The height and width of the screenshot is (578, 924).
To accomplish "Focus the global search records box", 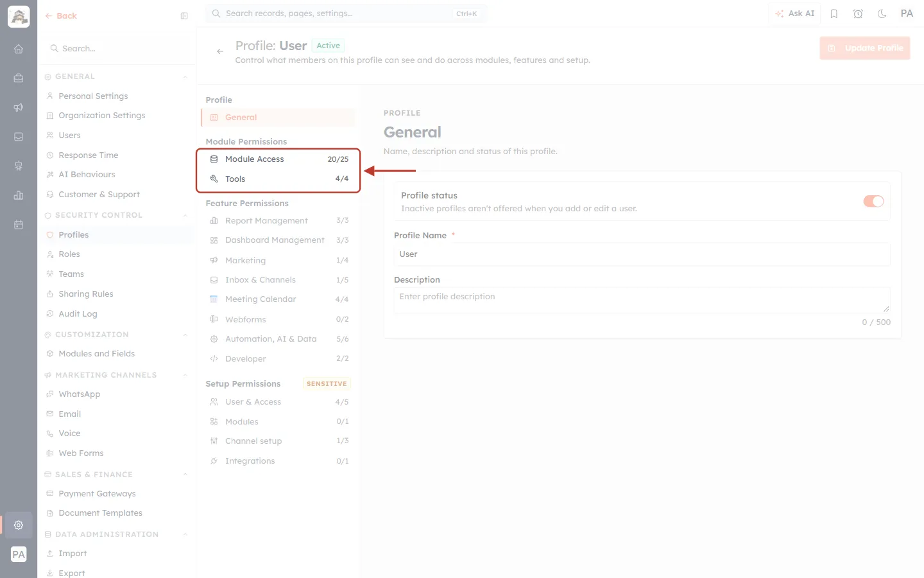I will tap(346, 13).
